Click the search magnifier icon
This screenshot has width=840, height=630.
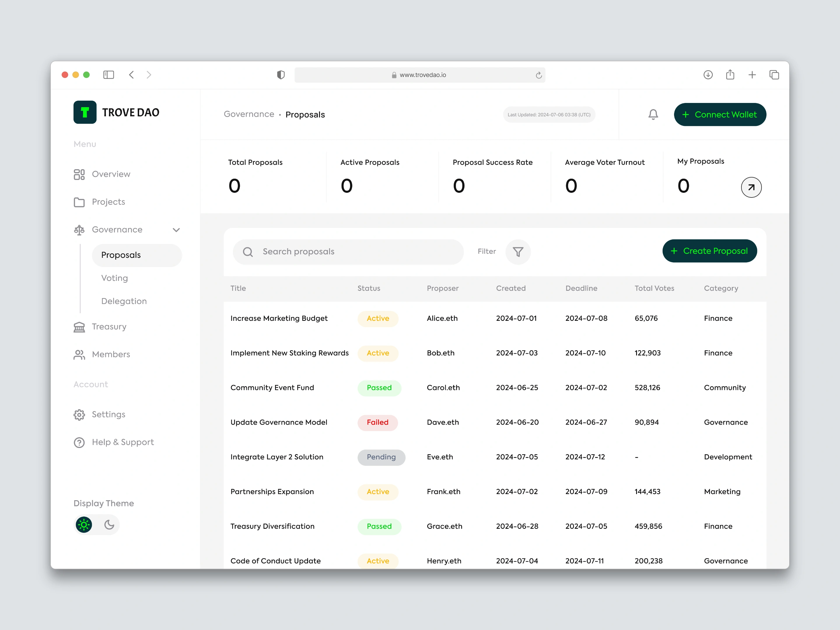click(x=248, y=252)
